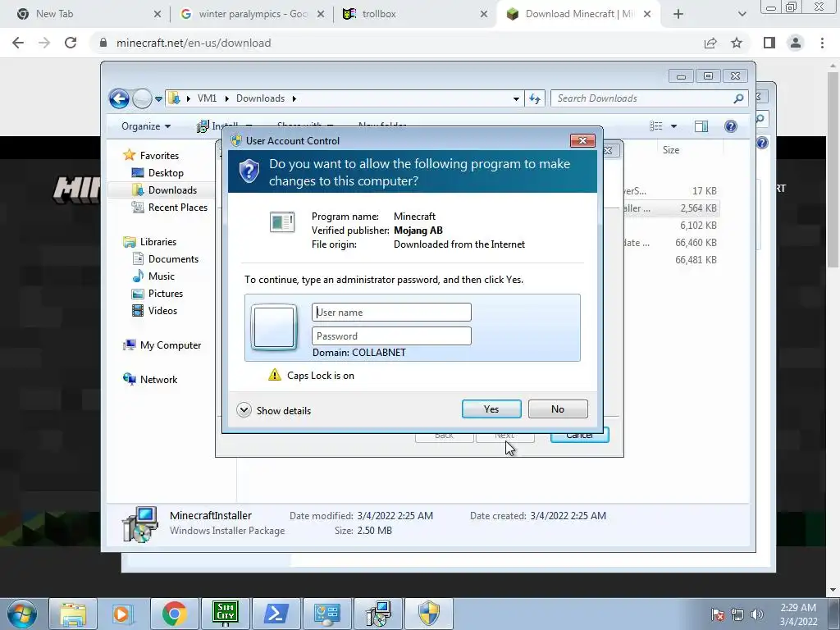Select Videos library

point(162,311)
